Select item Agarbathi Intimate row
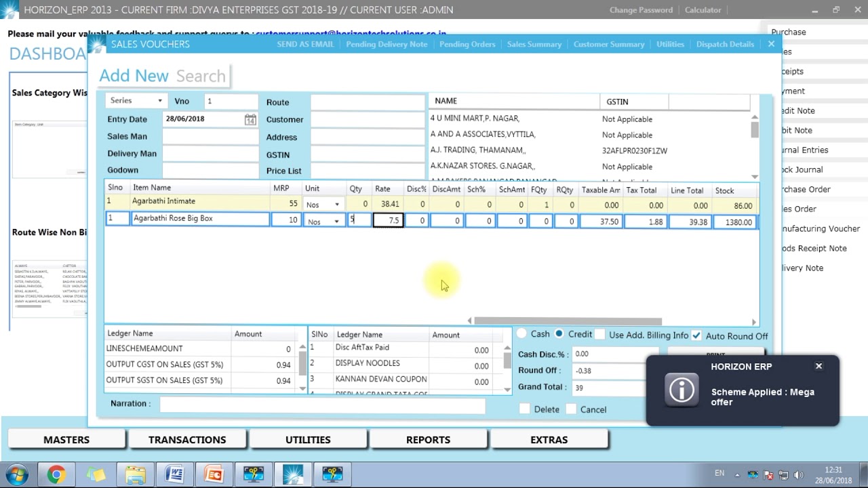868x488 pixels. click(x=431, y=203)
